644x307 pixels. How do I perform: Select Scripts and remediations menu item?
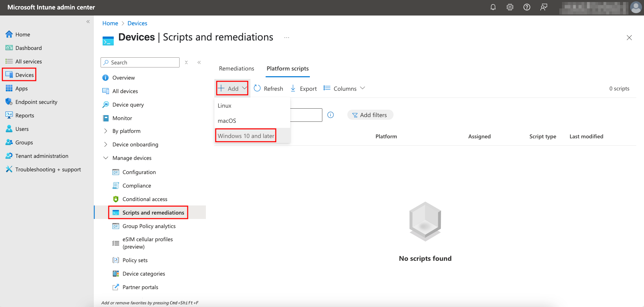coord(149,213)
